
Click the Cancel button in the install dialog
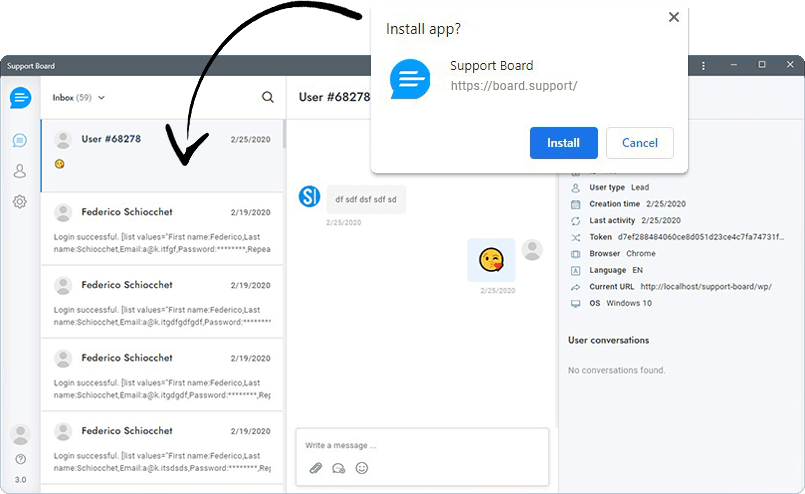click(640, 143)
